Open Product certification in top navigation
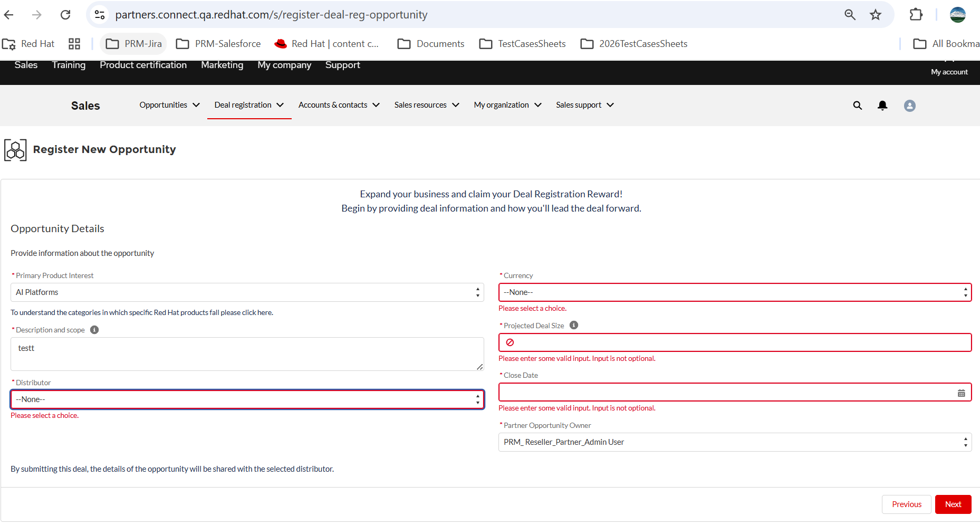This screenshot has width=980, height=525. 143,65
